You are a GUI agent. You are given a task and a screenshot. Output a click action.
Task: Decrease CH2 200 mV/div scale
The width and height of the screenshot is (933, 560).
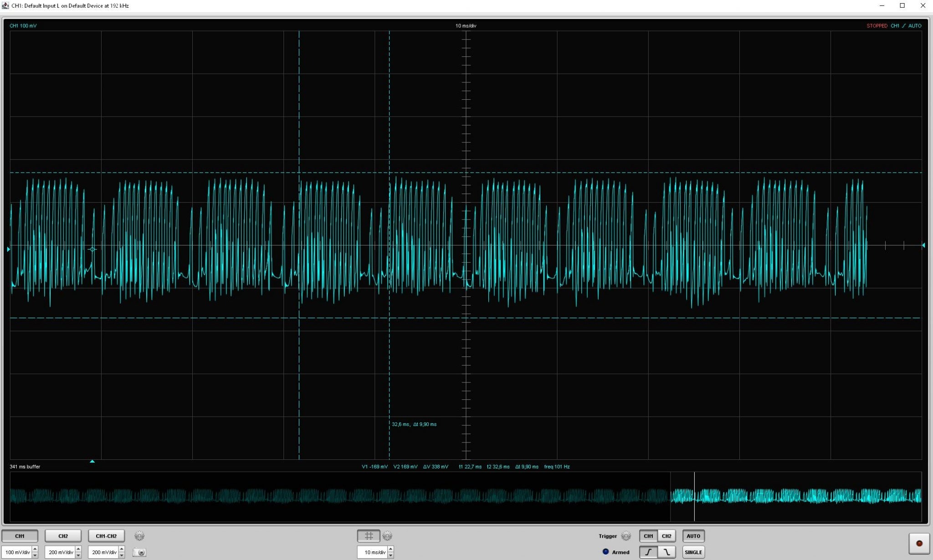[78, 555]
